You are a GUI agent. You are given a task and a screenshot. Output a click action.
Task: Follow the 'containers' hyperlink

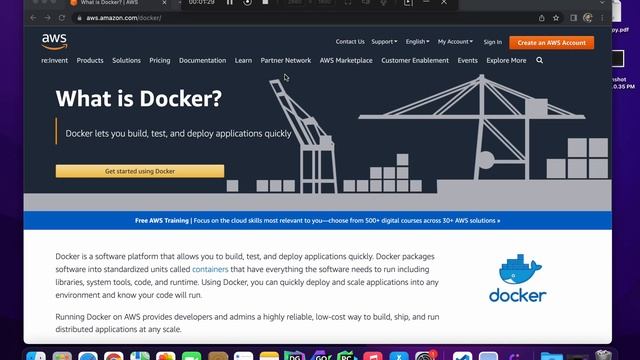210,269
